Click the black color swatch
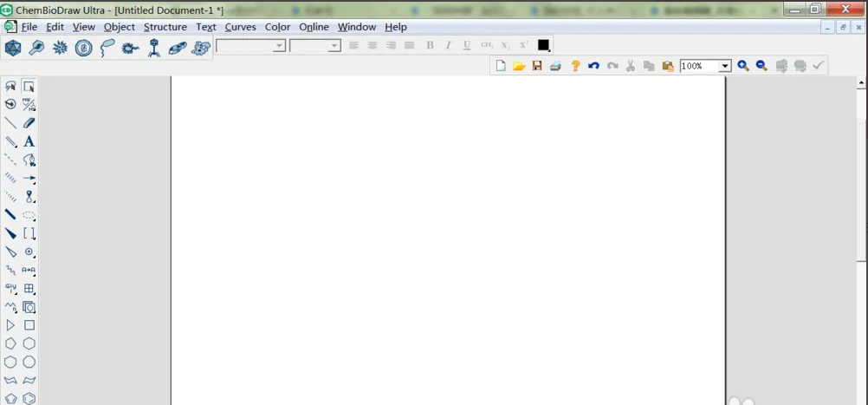This screenshot has width=868, height=405. [x=543, y=45]
